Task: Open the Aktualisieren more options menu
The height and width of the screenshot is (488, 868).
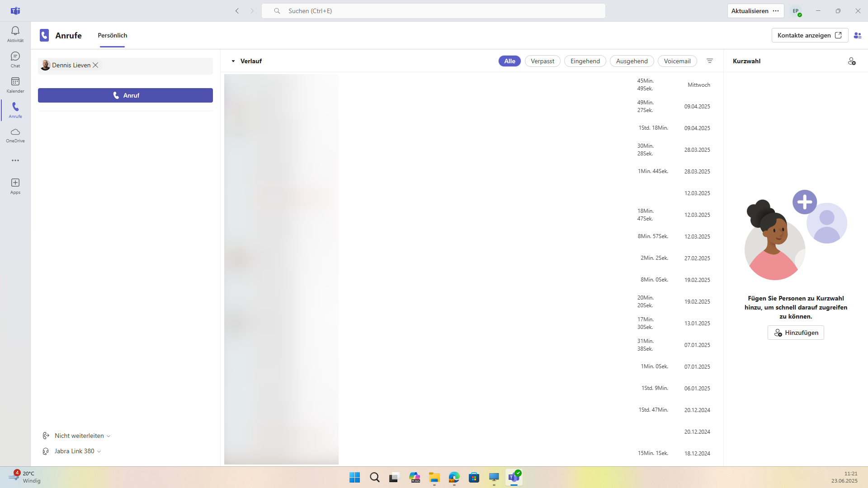Action: tap(776, 11)
